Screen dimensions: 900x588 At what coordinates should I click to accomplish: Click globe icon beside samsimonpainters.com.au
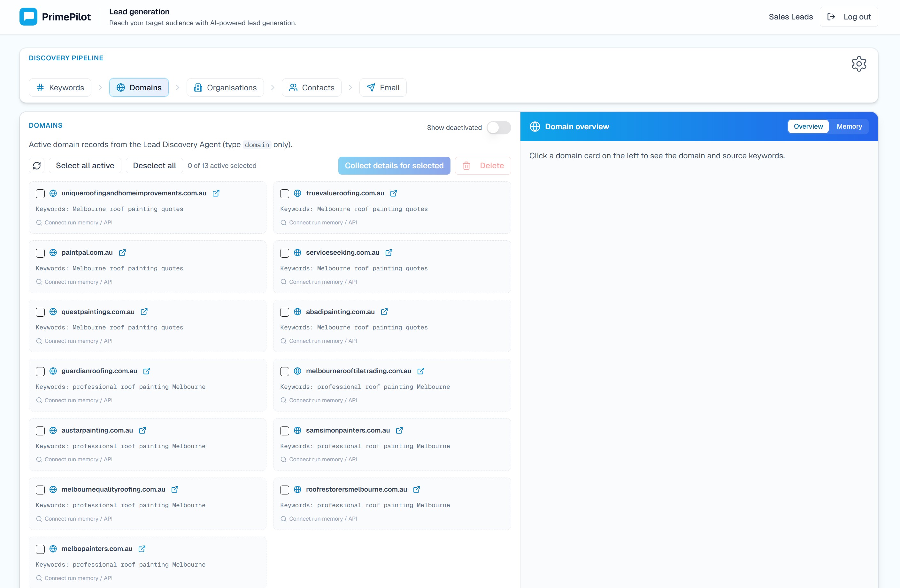(298, 430)
